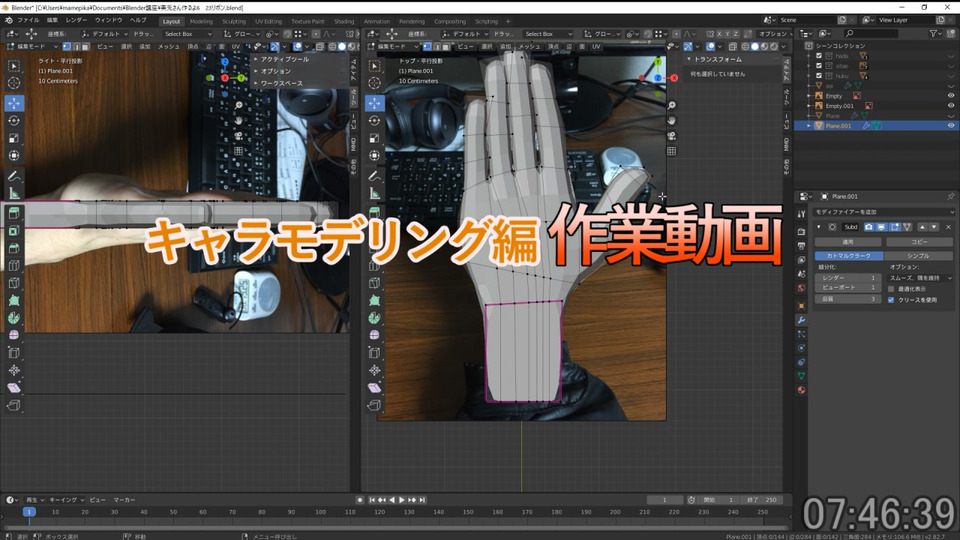The height and width of the screenshot is (540, 960).
Task: Open the Render properties tab
Action: tap(801, 231)
